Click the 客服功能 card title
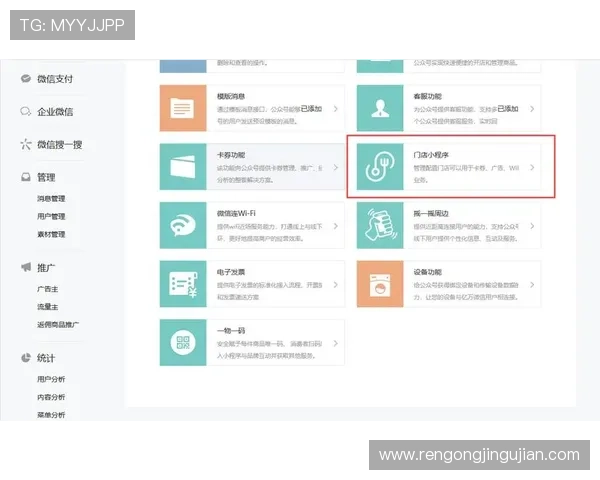The height and width of the screenshot is (480, 600). pyautogui.click(x=427, y=96)
